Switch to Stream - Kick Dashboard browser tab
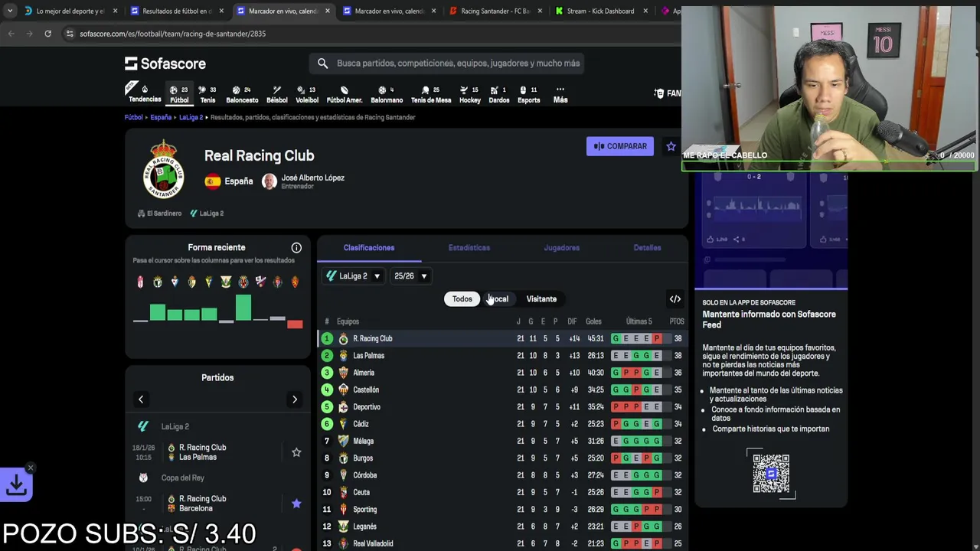This screenshot has width=980, height=551. (x=601, y=11)
